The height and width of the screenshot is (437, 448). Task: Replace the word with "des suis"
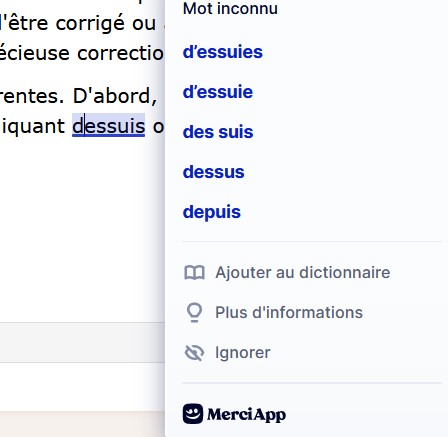(218, 132)
